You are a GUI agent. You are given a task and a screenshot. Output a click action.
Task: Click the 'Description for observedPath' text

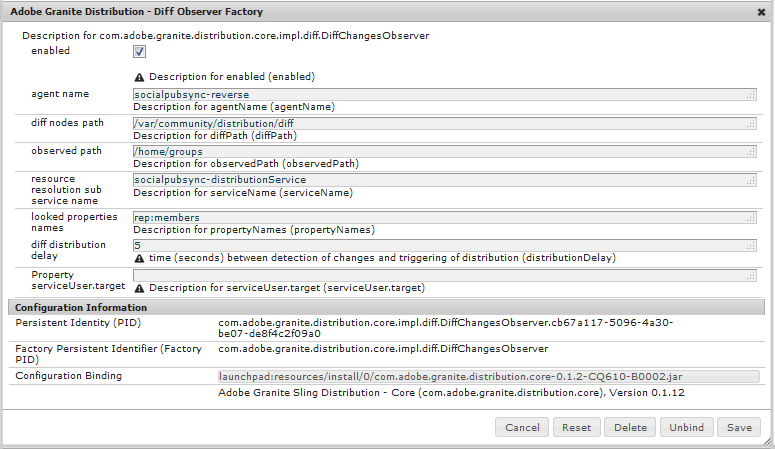pyautogui.click(x=246, y=164)
